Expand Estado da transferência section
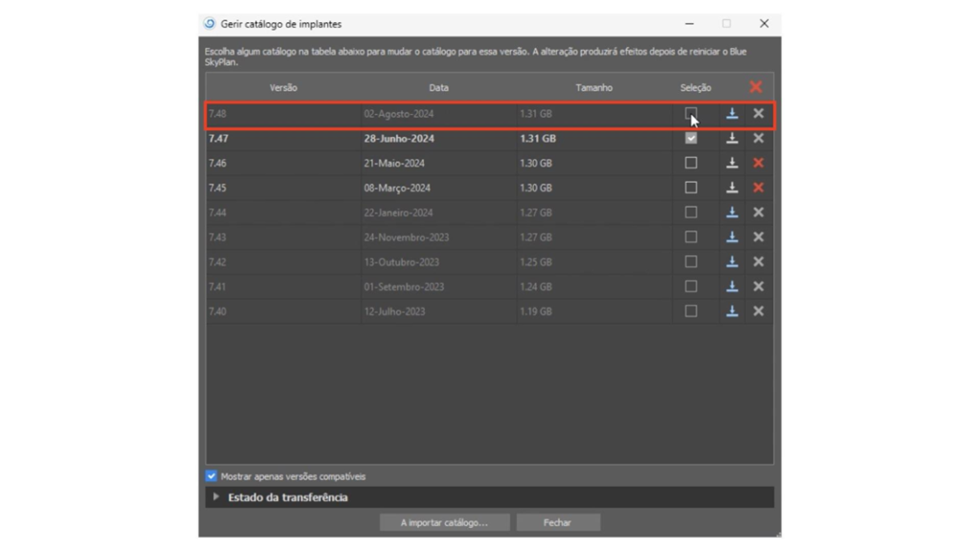Image resolution: width=980 pixels, height=551 pixels. pyautogui.click(x=216, y=497)
